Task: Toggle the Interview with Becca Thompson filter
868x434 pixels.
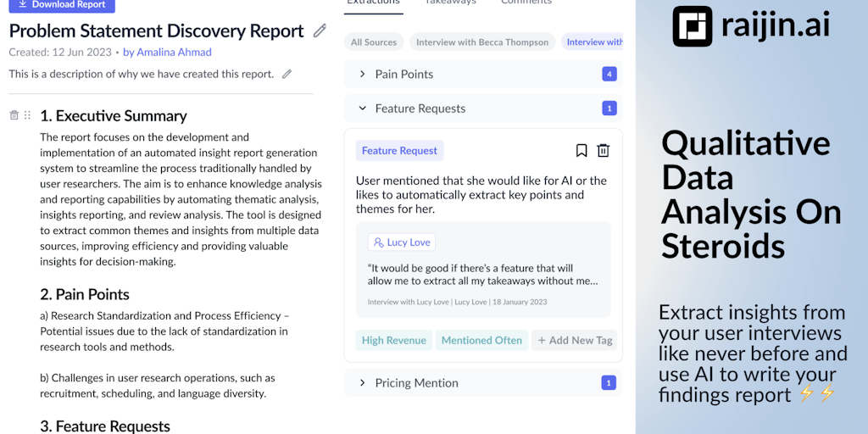Action: click(481, 42)
